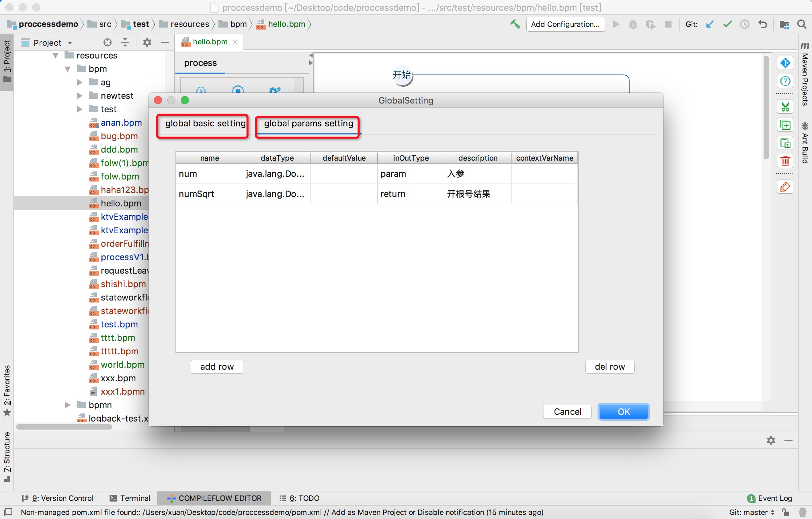Click the Git update project arrow
Screen dimensions: 812x519
[x=710, y=24]
